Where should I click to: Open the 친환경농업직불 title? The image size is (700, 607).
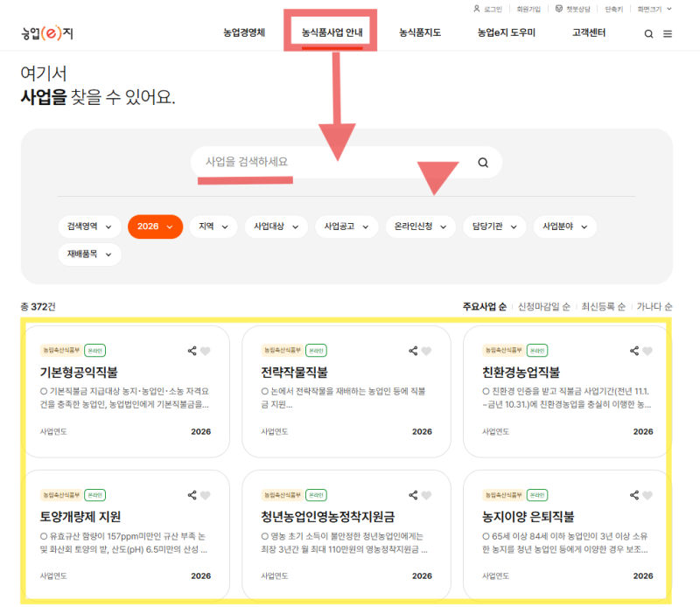click(x=521, y=373)
